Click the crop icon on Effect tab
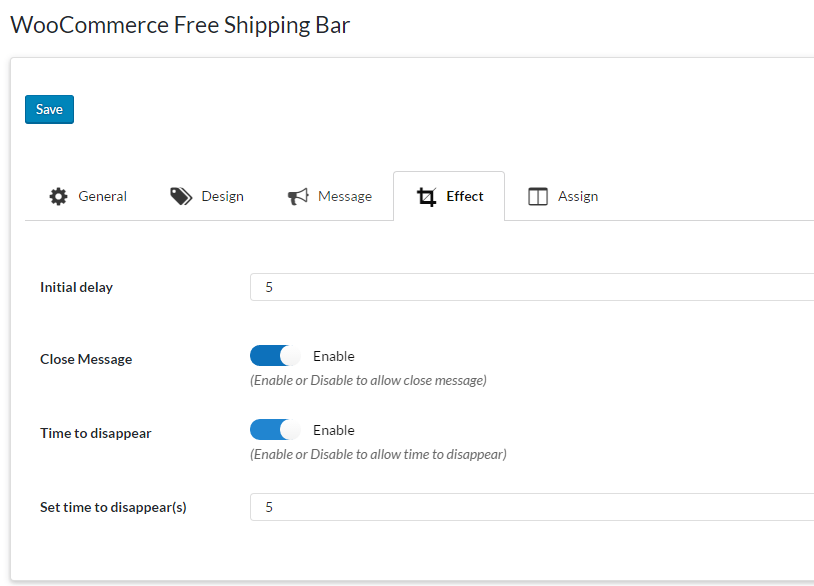Viewport: 814px width, 586px height. [x=427, y=197]
